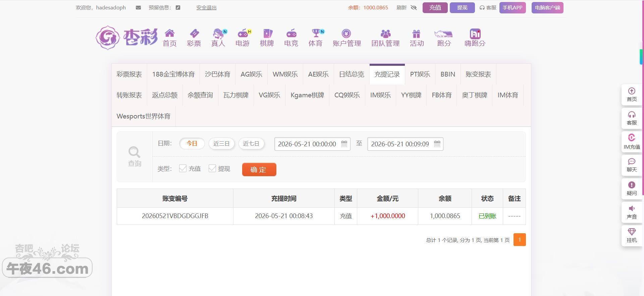This screenshot has width=644, height=296.
Task: Switch to 返点总额 tab
Action: (x=165, y=95)
